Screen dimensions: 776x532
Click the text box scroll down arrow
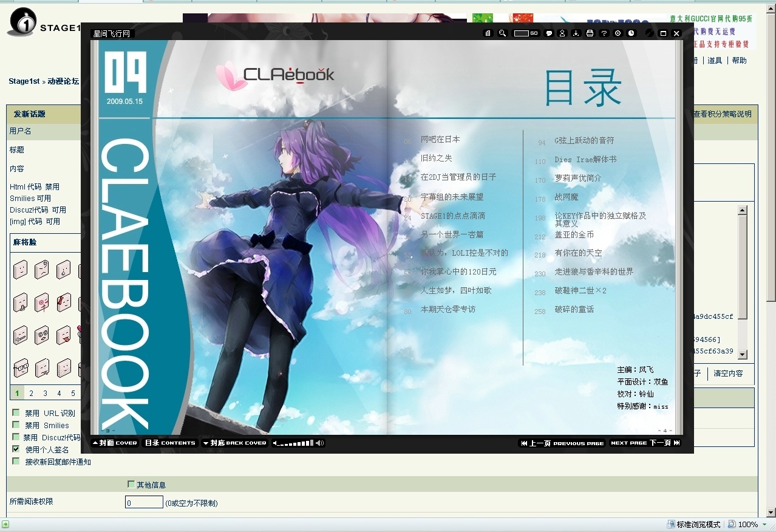(742, 355)
